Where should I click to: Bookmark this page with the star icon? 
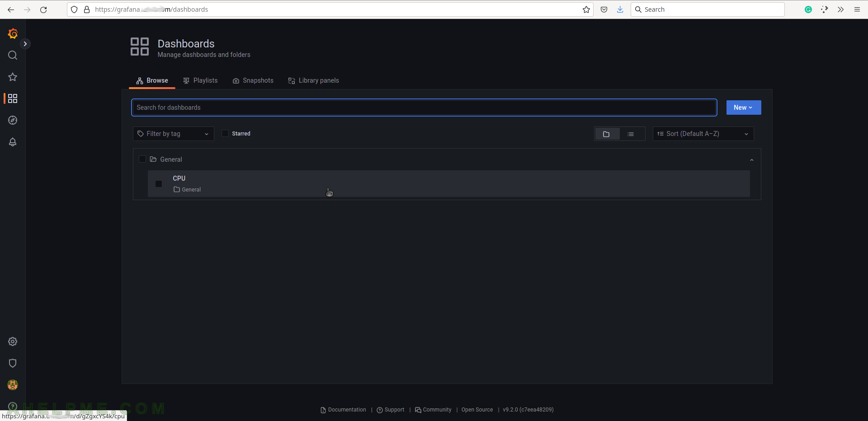coord(586,9)
